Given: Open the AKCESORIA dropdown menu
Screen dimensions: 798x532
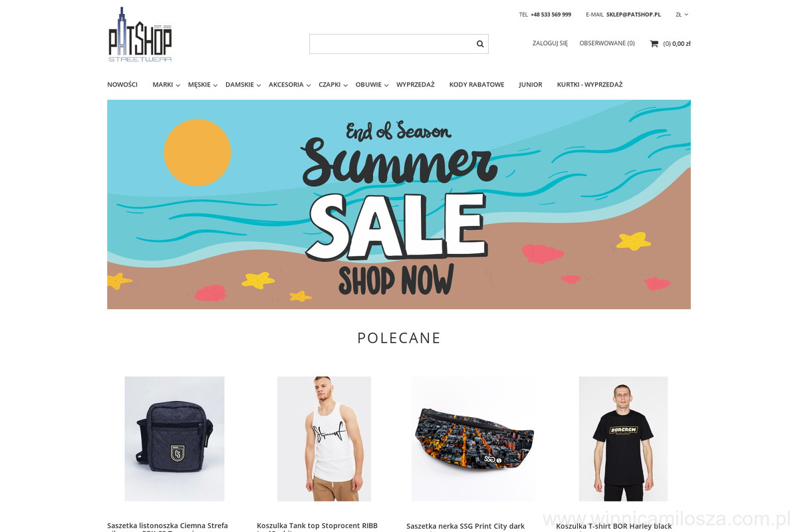Looking at the screenshot, I should point(289,84).
